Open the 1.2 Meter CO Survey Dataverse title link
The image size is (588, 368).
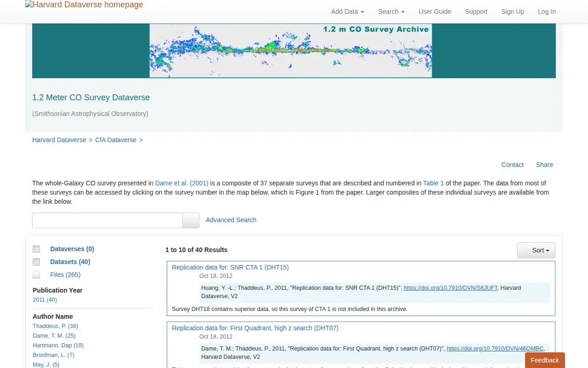tap(91, 98)
